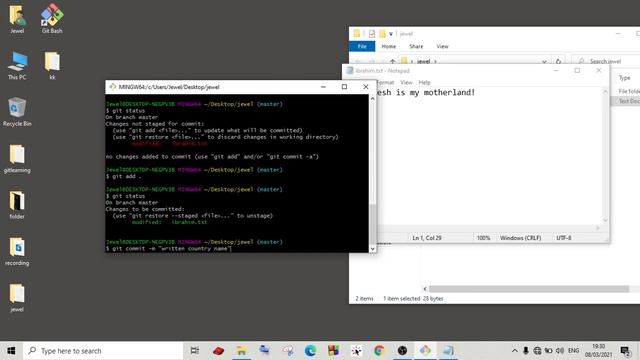Open Microsoft Edge from the taskbar

311,351
